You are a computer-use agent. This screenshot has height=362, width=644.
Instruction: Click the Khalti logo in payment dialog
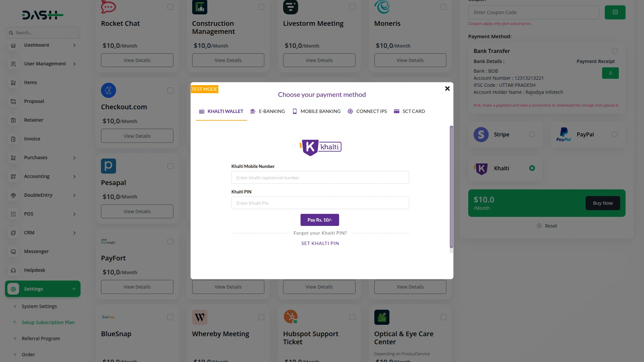(x=320, y=147)
